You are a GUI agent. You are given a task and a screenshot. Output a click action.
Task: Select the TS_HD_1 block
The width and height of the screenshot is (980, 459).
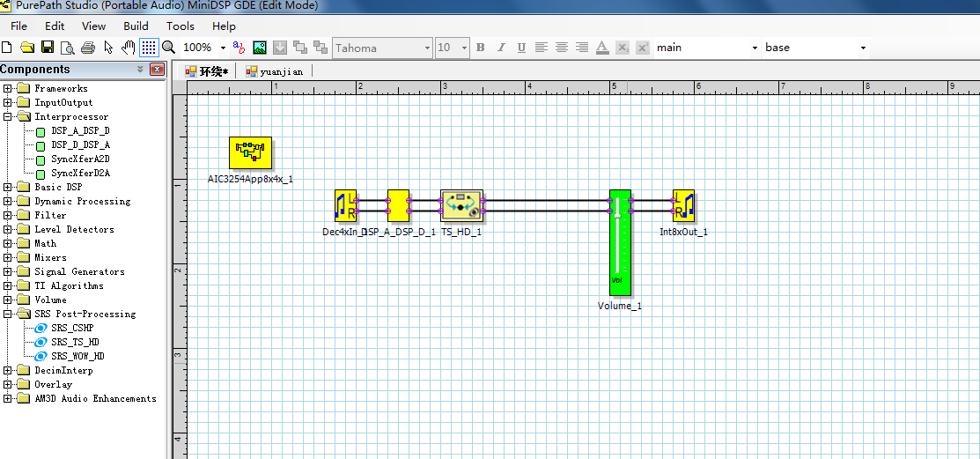point(462,206)
